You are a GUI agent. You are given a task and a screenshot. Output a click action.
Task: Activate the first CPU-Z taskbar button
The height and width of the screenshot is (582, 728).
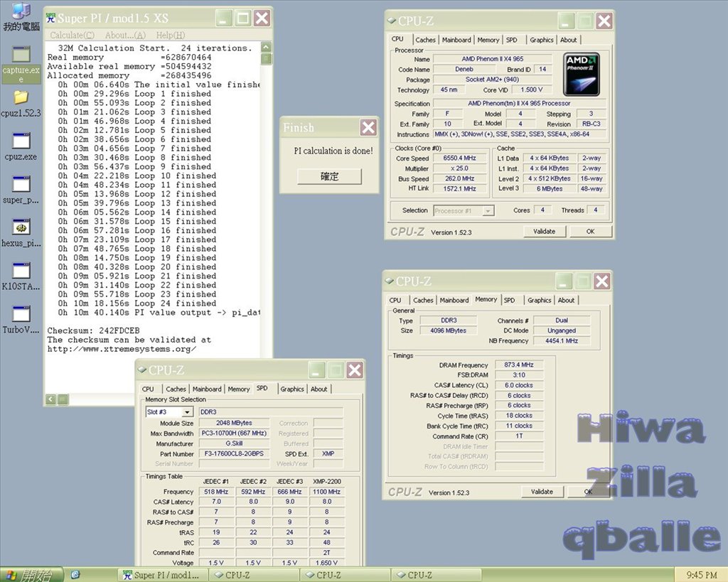tap(254, 575)
